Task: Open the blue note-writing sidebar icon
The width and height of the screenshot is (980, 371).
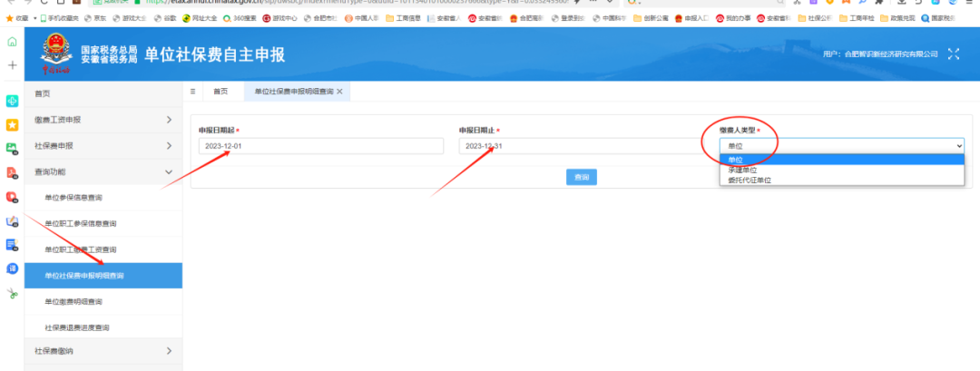Action: pos(12,220)
